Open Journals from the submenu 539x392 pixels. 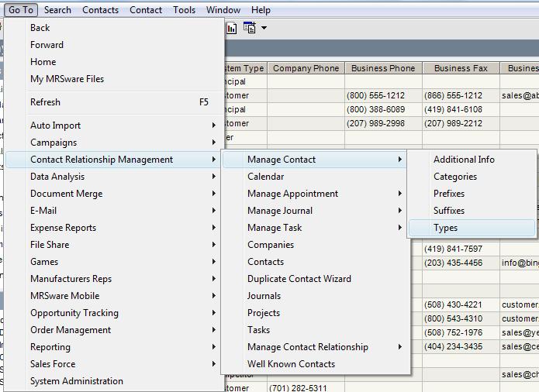click(315, 296)
